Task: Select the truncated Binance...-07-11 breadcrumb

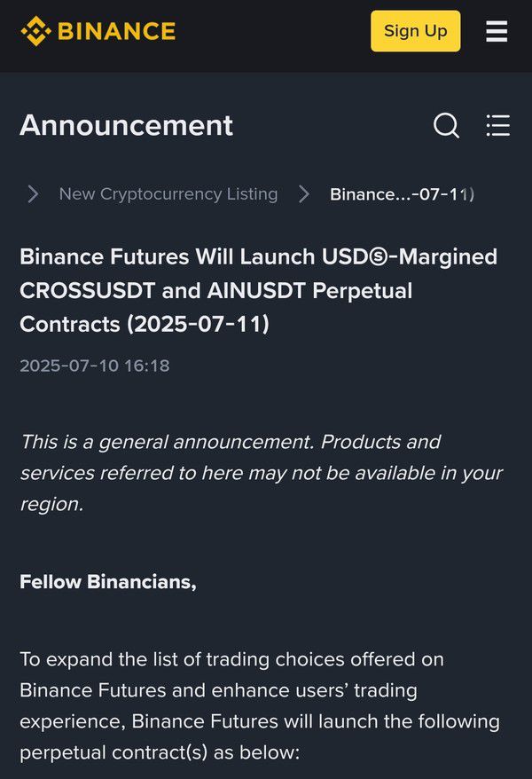Action: point(402,194)
